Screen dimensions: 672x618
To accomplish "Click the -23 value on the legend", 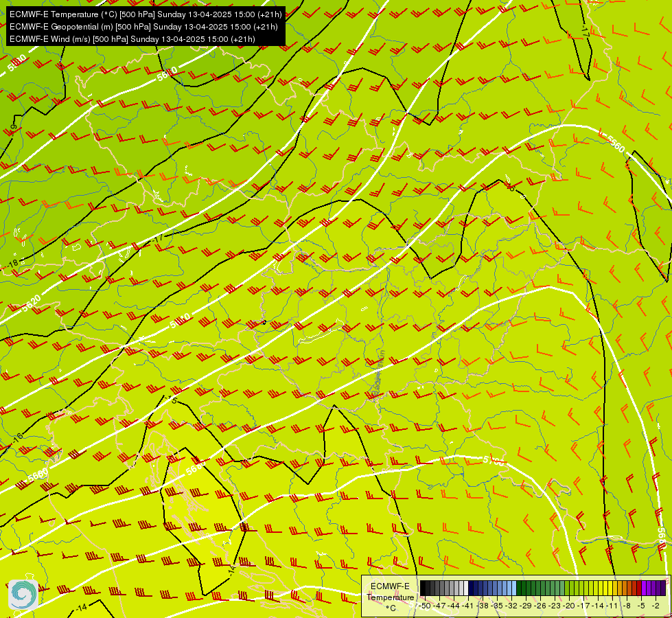I will click(555, 606).
